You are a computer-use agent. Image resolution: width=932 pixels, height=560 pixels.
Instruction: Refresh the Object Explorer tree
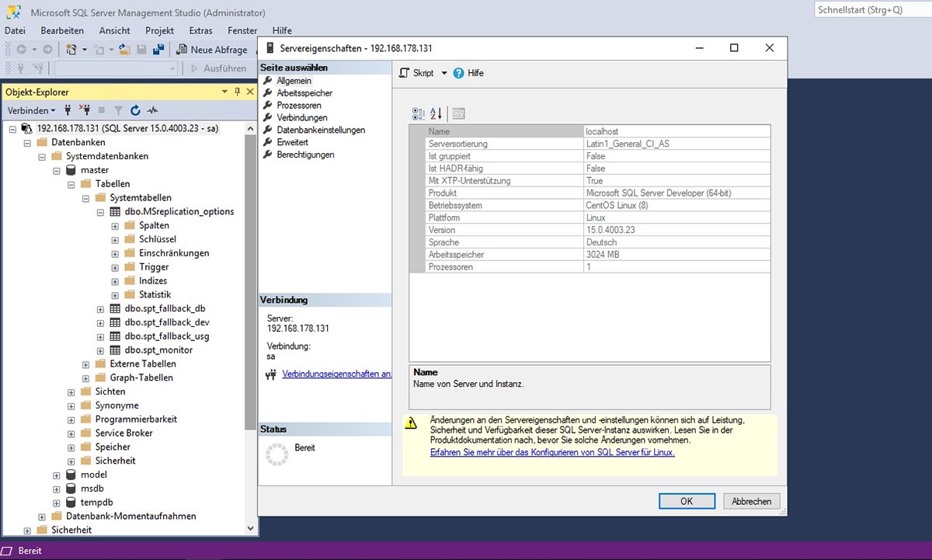pyautogui.click(x=134, y=110)
